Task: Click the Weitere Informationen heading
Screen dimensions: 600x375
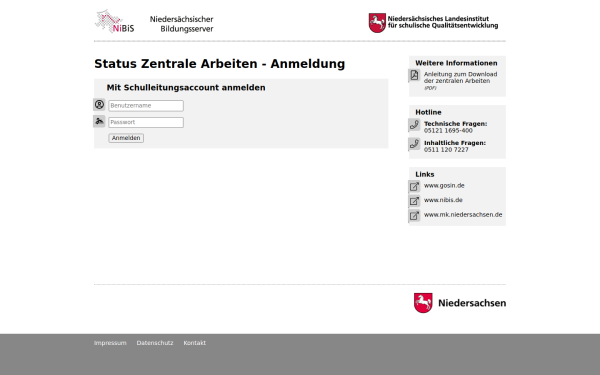Action: click(x=456, y=63)
